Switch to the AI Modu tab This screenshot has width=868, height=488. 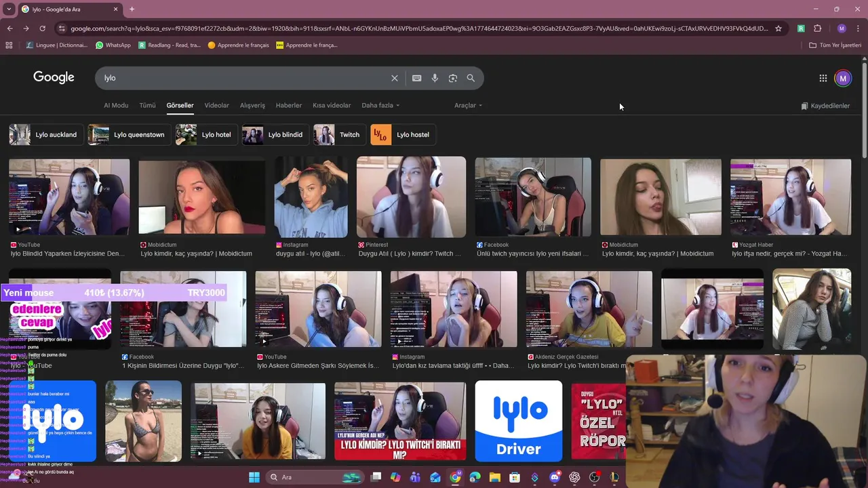coord(116,106)
